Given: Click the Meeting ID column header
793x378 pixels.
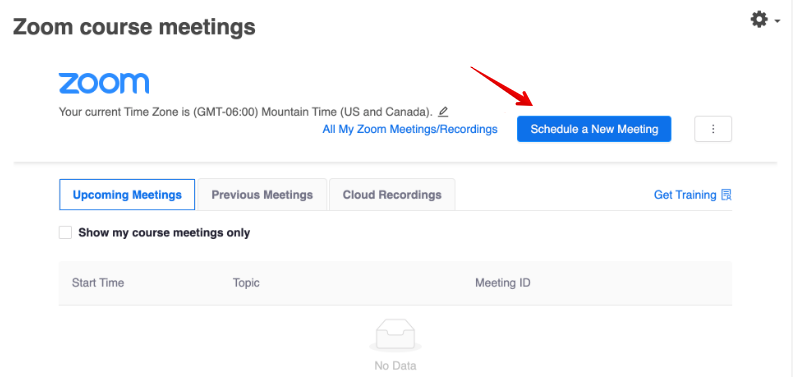Looking at the screenshot, I should tap(503, 282).
